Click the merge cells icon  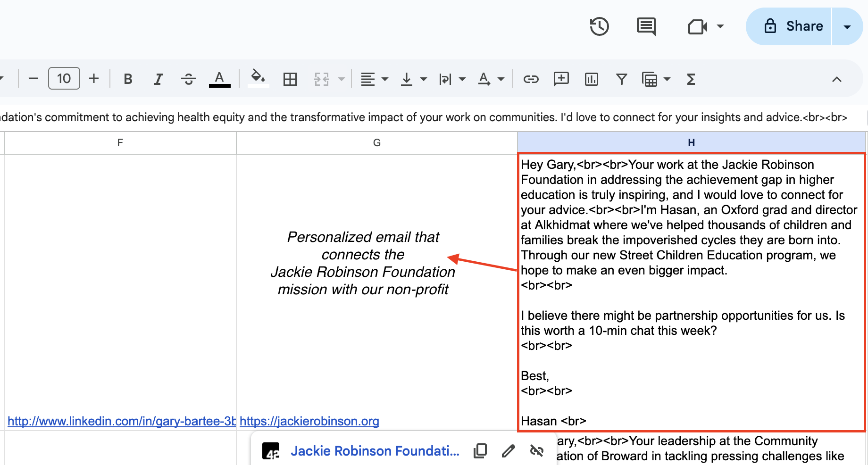[322, 79]
